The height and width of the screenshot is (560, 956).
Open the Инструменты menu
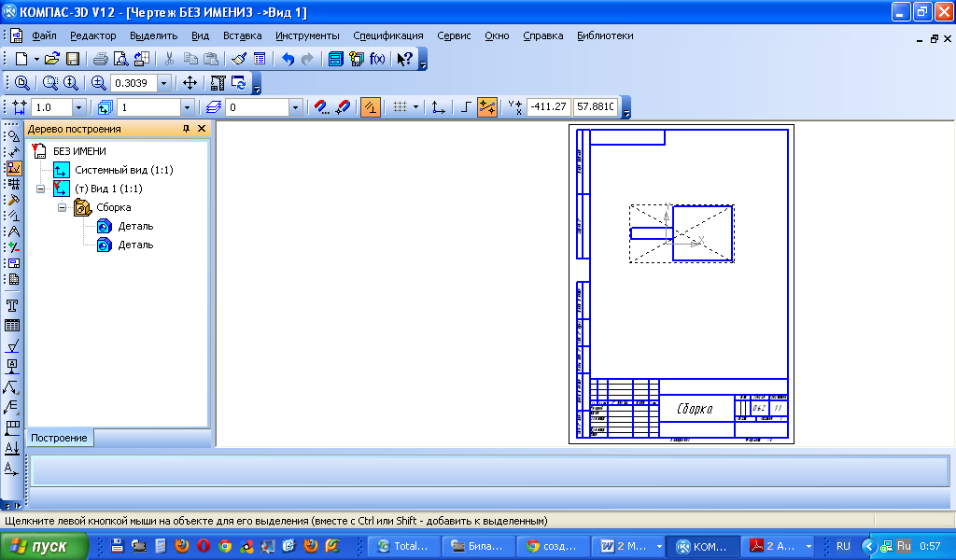pos(307,35)
